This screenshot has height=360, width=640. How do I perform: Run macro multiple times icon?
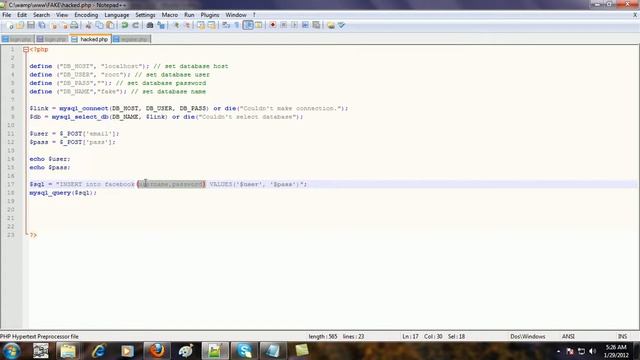(305, 25)
